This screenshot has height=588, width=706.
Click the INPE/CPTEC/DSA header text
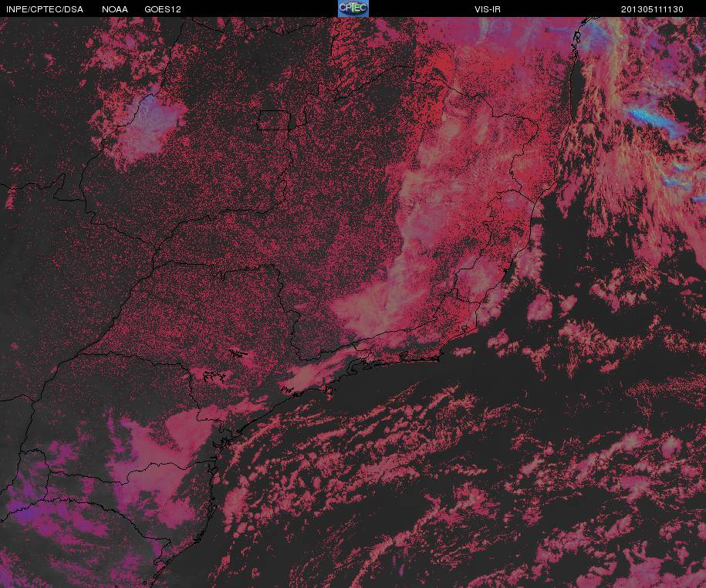[45, 9]
